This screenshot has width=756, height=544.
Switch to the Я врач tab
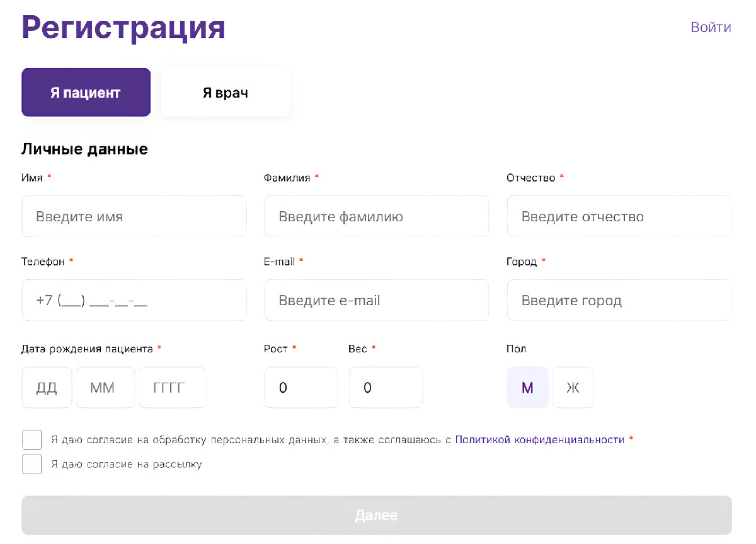pyautogui.click(x=225, y=91)
